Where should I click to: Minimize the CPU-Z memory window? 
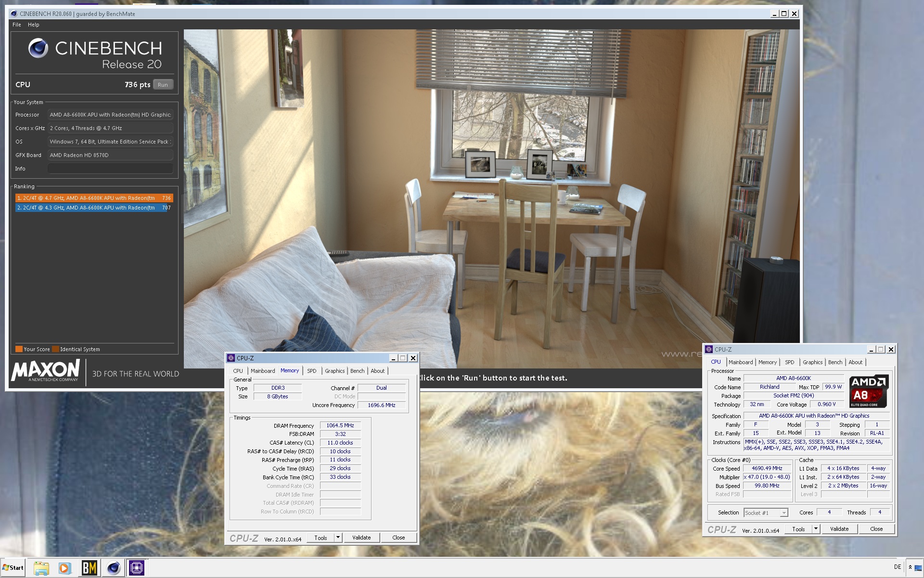click(x=393, y=358)
